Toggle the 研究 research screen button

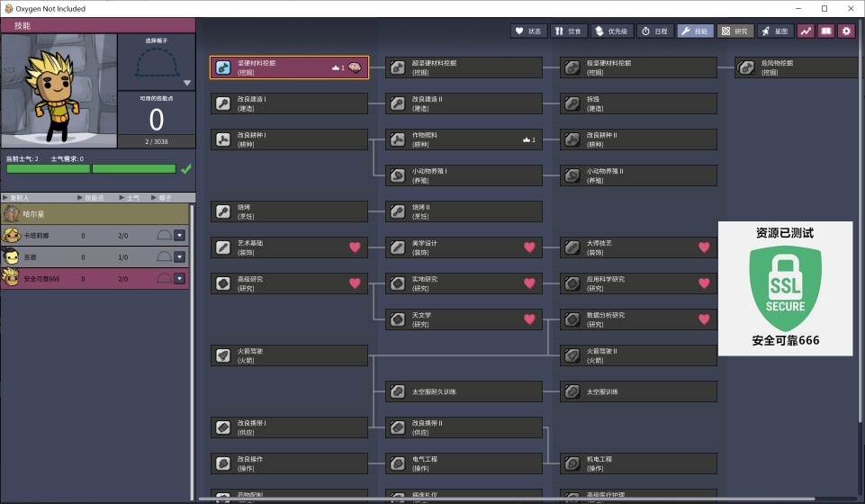click(735, 31)
